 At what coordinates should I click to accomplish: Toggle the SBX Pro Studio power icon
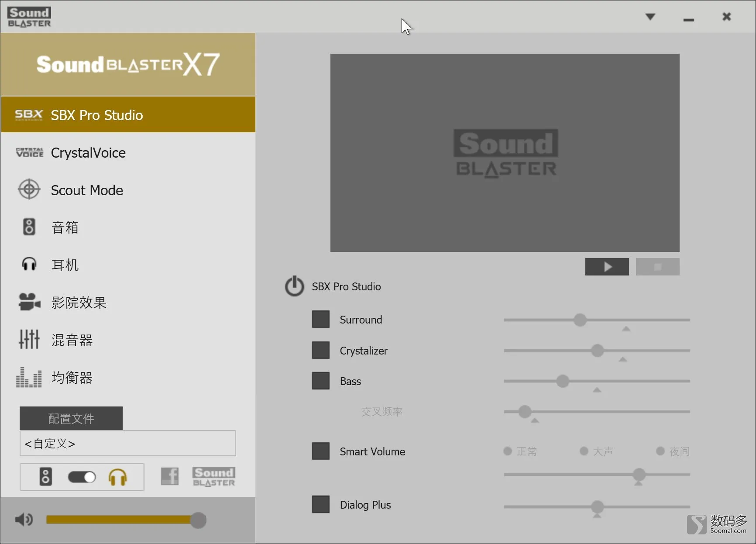click(295, 286)
